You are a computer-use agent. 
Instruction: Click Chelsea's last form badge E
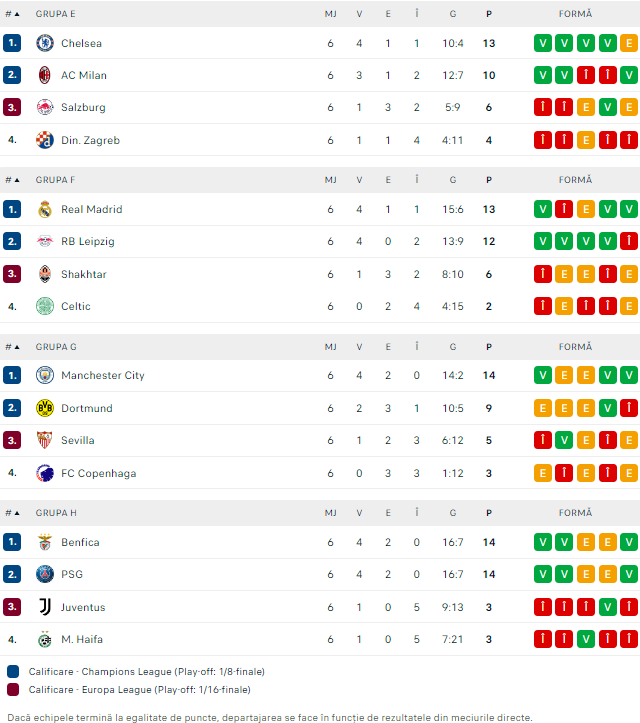(x=629, y=43)
